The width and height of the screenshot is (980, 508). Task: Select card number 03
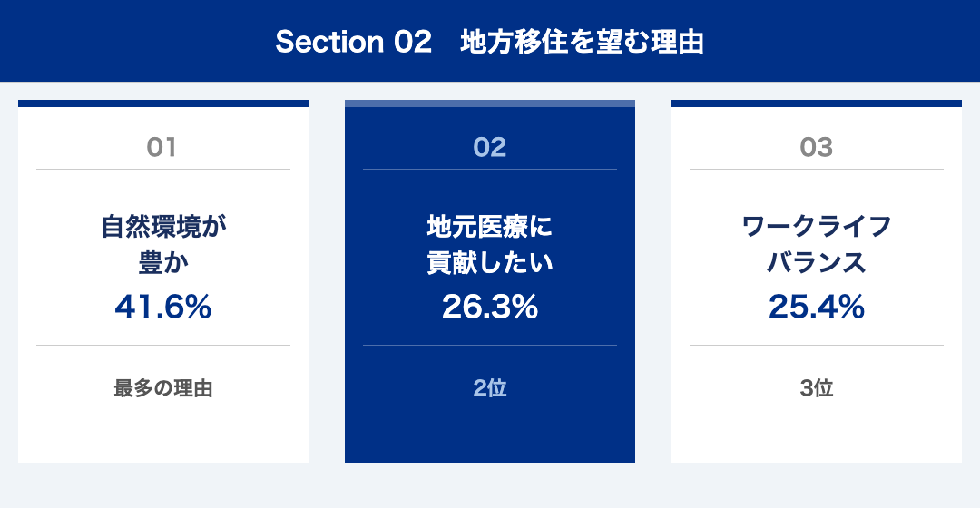point(817,148)
